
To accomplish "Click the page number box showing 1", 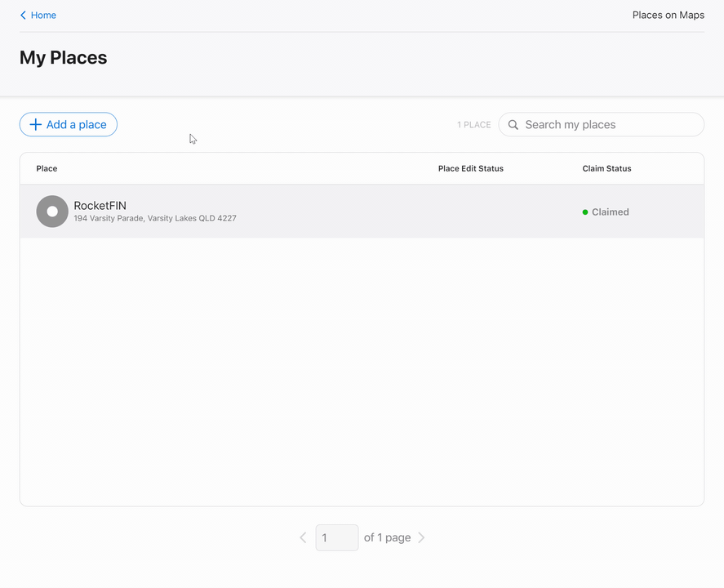I will [337, 537].
